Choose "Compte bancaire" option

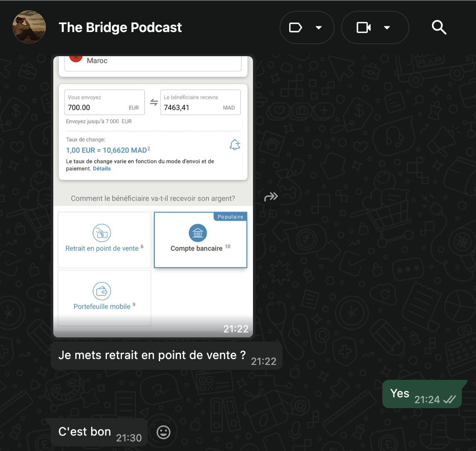201,240
